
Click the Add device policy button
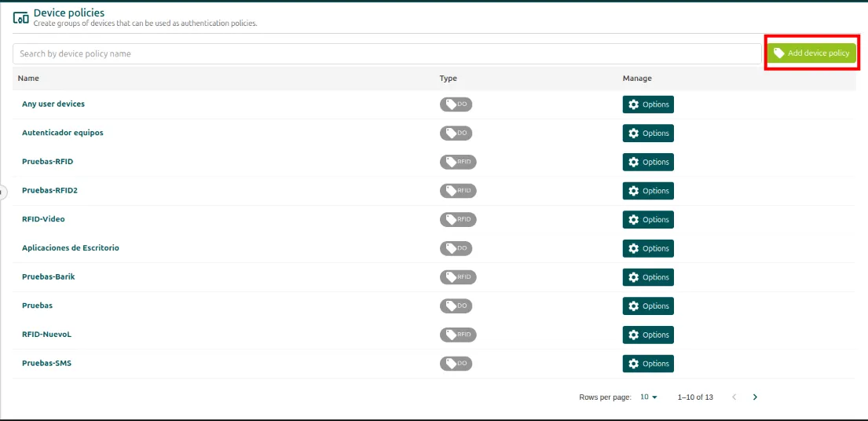[812, 53]
